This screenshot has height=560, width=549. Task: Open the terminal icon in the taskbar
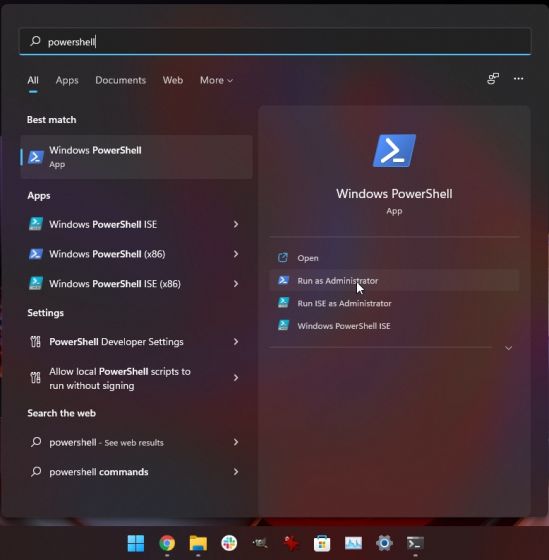(x=415, y=543)
